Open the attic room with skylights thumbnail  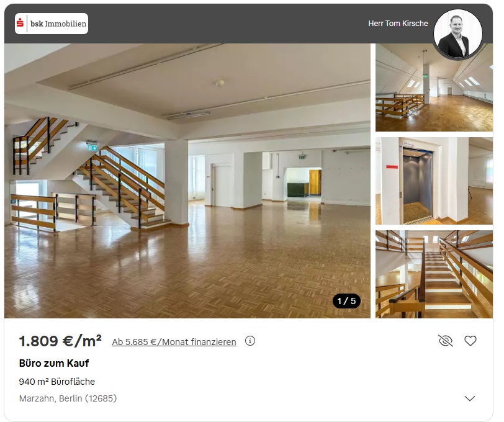point(434,88)
